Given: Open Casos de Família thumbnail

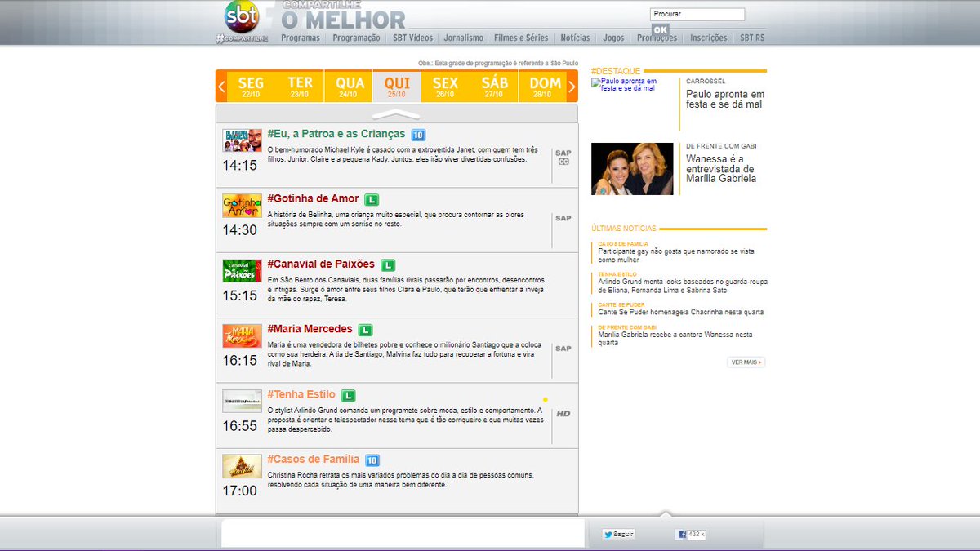Looking at the screenshot, I should click(x=243, y=466).
